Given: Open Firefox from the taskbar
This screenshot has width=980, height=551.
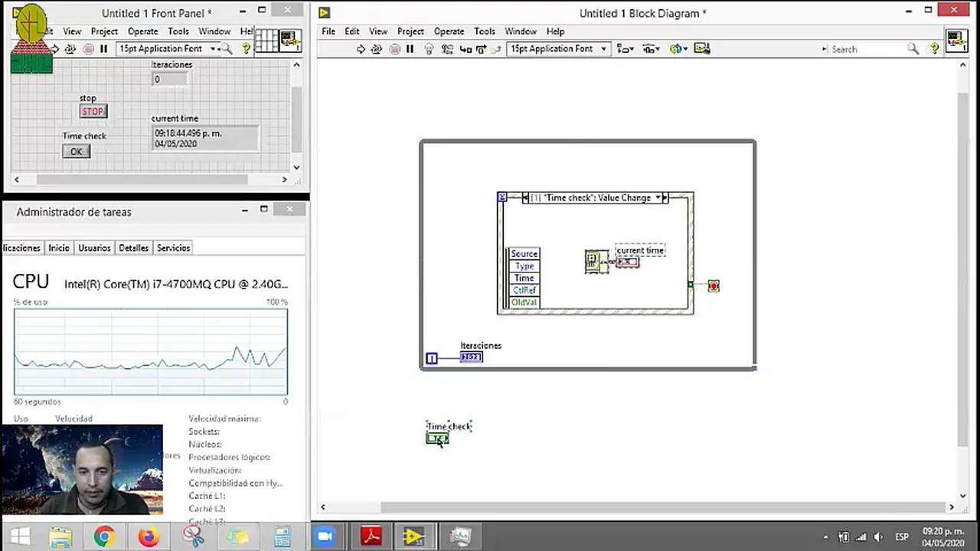Looking at the screenshot, I should 148,536.
